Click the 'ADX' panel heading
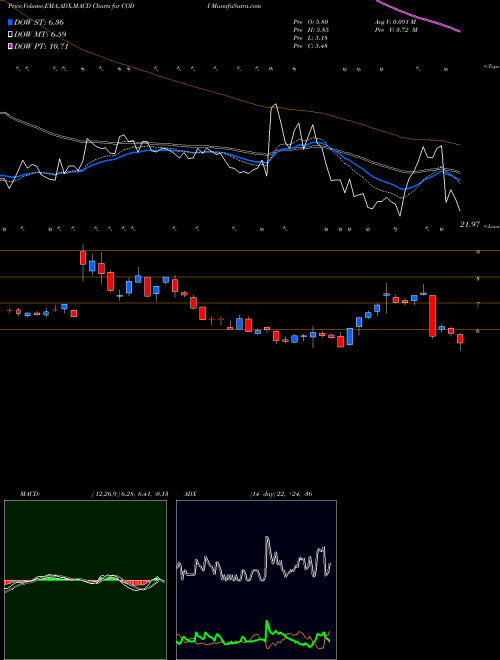Screen dimensions: 500x660 pyautogui.click(x=191, y=494)
